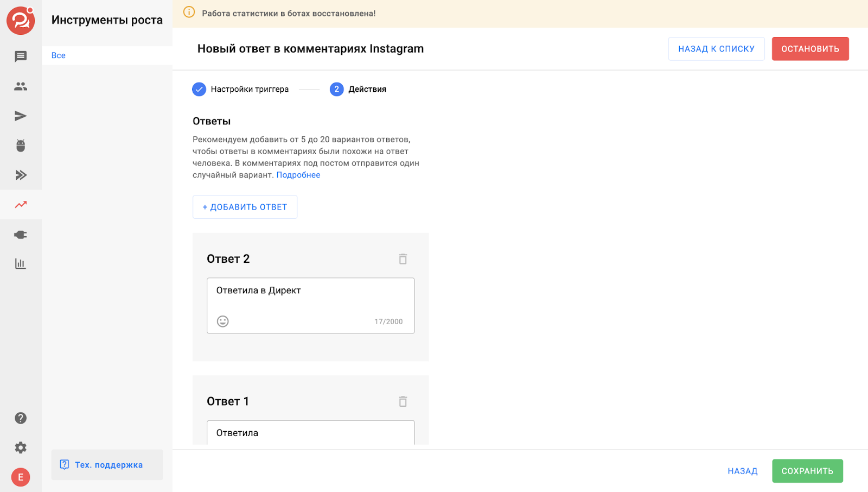Open the chats icon in sidebar
Screen dimensions: 868x492
21,56
